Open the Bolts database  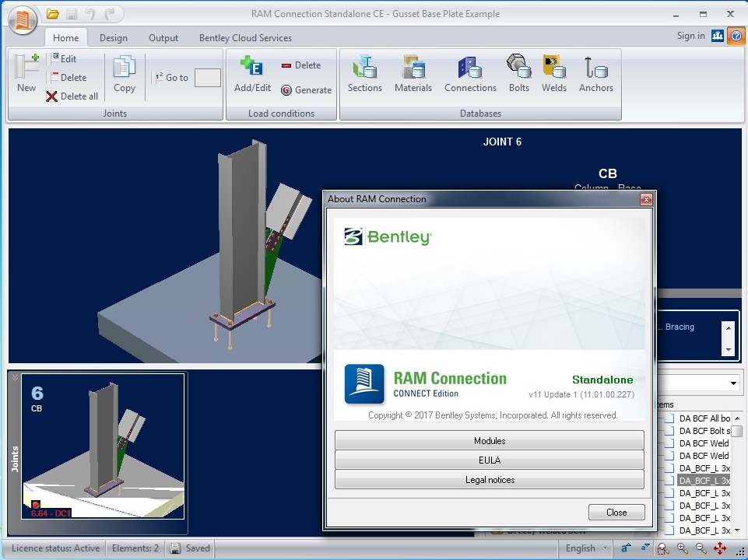click(519, 73)
